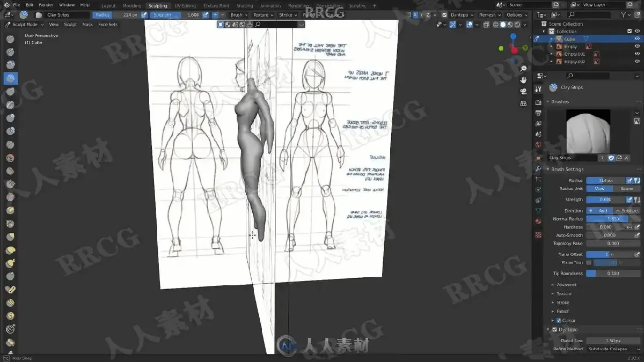Select material preview viewport shading
This screenshot has height=362, width=644.
click(x=510, y=24)
